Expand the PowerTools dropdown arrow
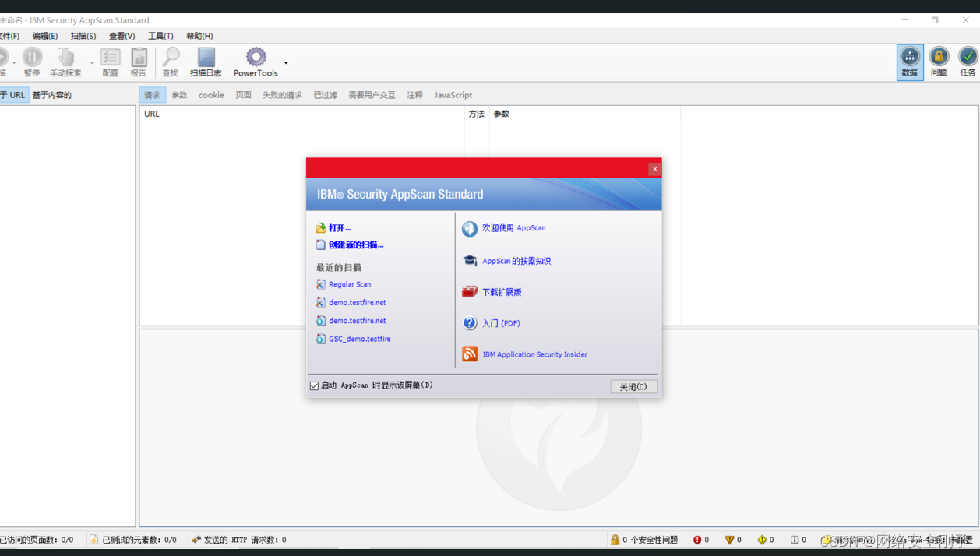Viewport: 980px width, 556px height. point(286,63)
